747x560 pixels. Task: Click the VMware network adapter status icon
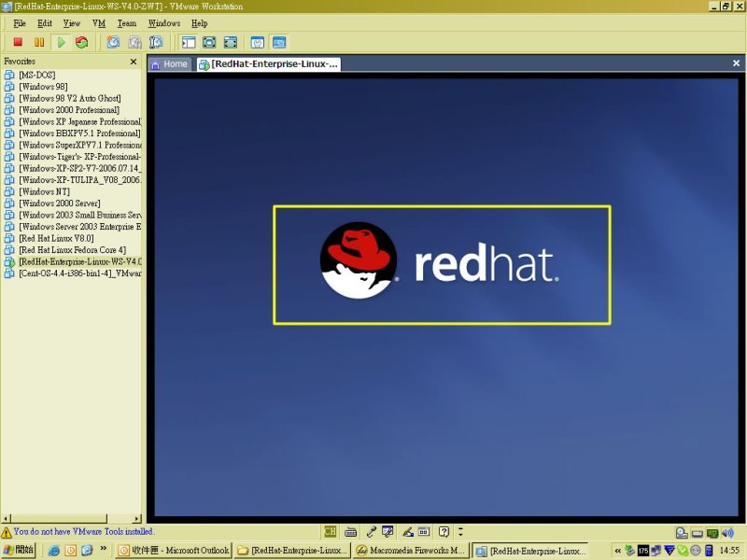pos(712,533)
